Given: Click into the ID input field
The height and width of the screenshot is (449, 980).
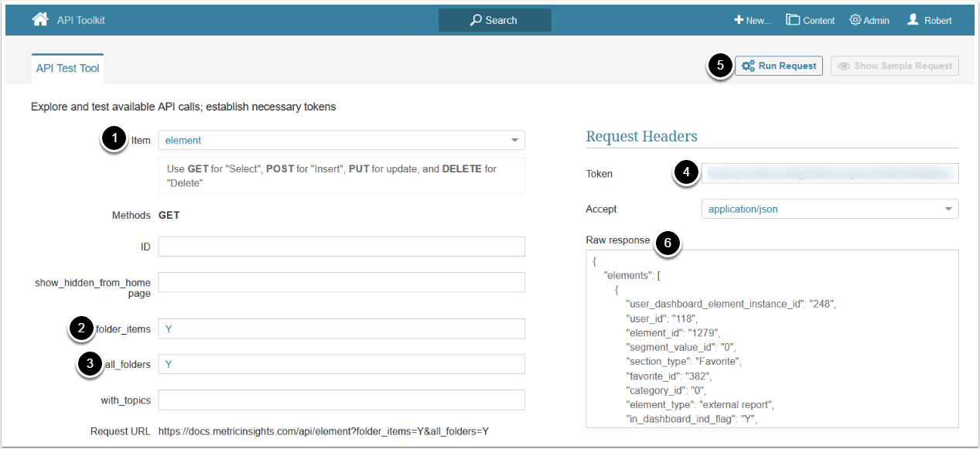Looking at the screenshot, I should 341,247.
